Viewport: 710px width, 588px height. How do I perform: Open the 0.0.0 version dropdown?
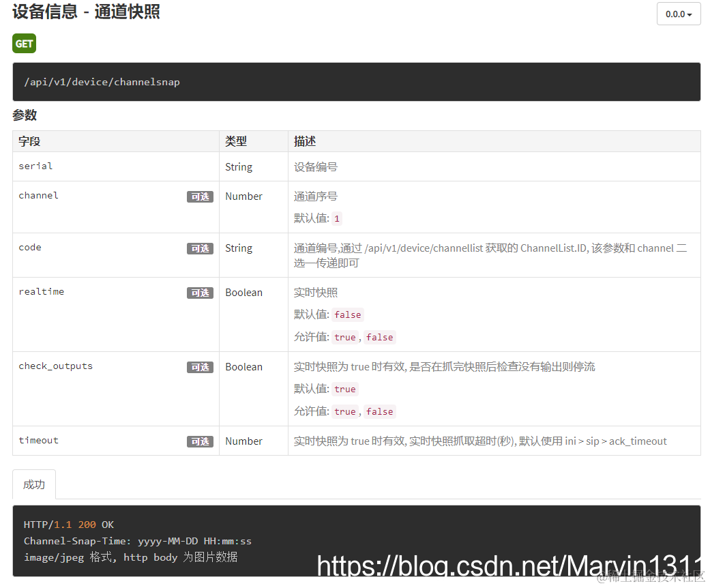679,14
